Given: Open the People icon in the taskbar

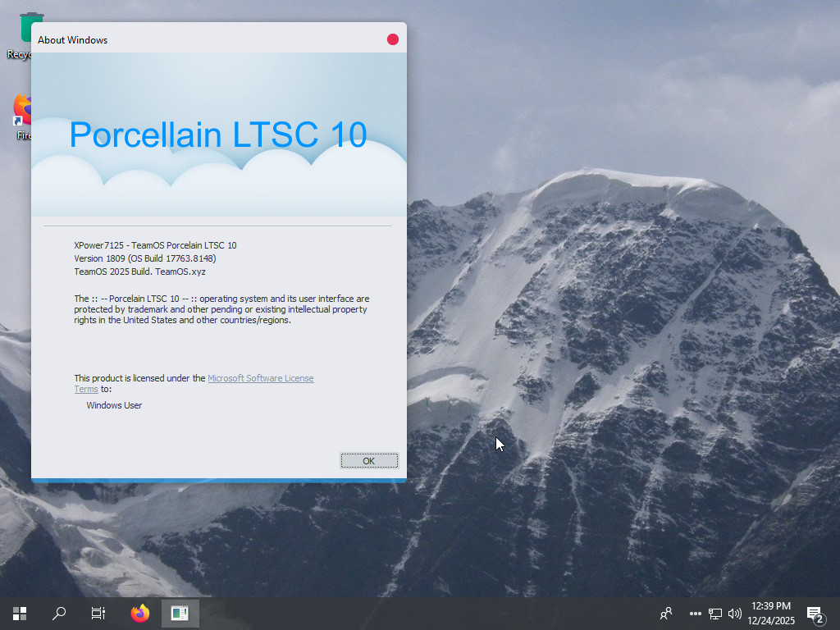Looking at the screenshot, I should coord(666,613).
